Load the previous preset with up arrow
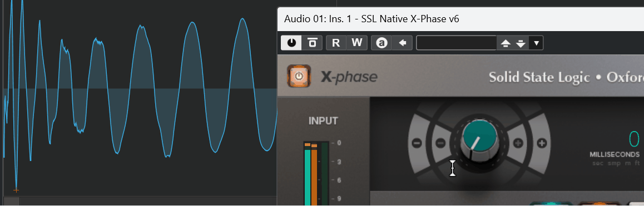This screenshot has height=206, width=644. (506, 43)
